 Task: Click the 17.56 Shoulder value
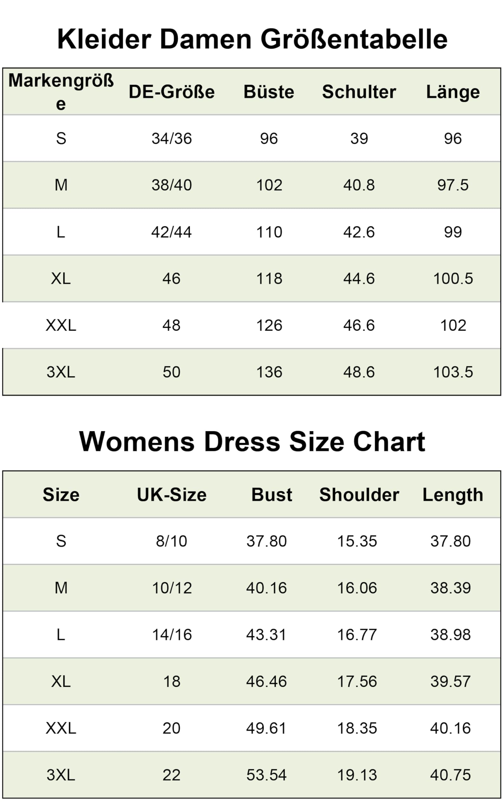coord(357,681)
